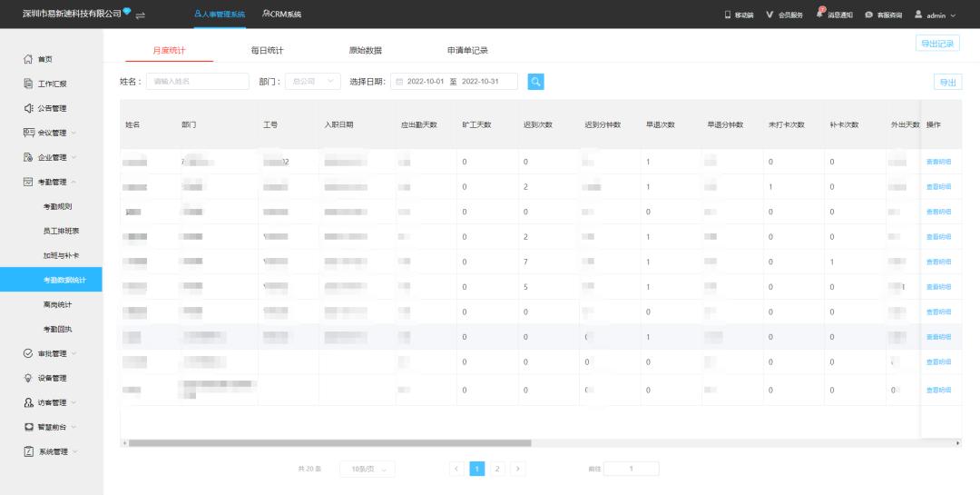Click the company switch arrows icon

click(x=141, y=15)
